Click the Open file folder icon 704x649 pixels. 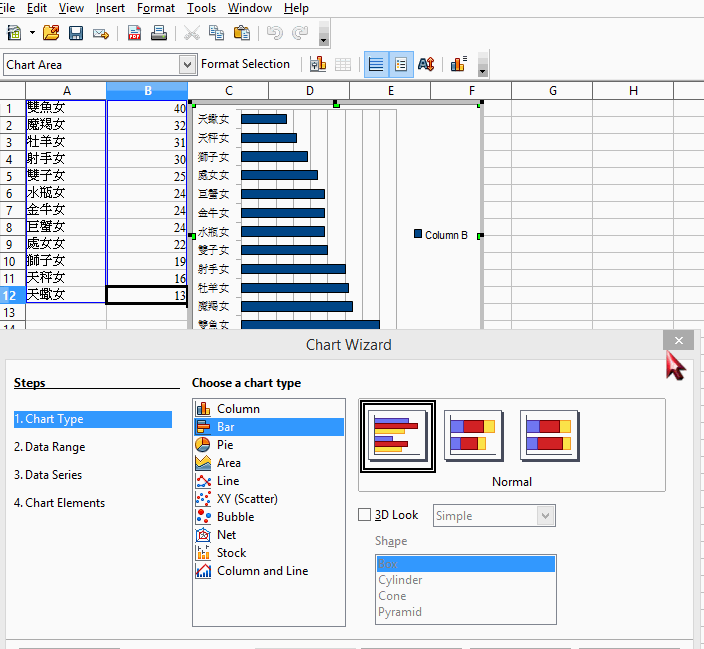coord(51,33)
